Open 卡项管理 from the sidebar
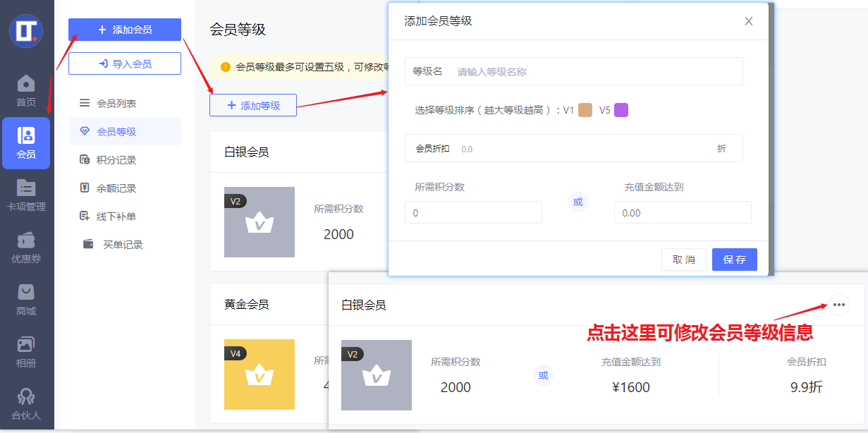The width and height of the screenshot is (868, 433). coord(26,193)
